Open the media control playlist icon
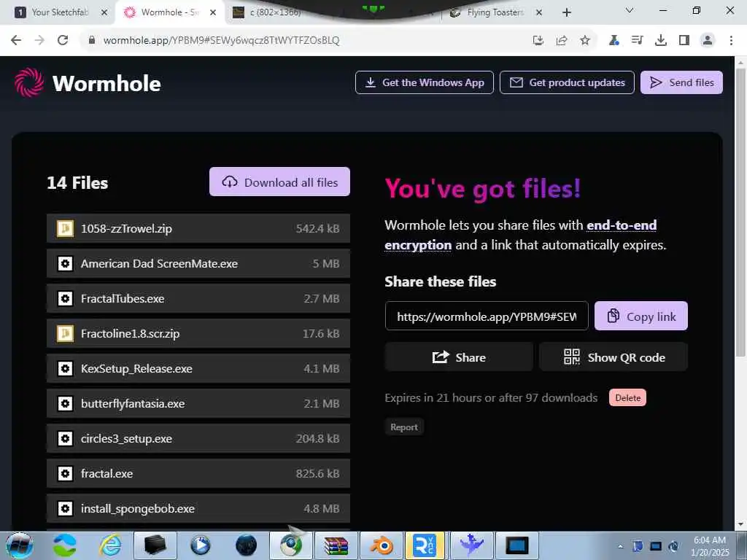 (637, 41)
